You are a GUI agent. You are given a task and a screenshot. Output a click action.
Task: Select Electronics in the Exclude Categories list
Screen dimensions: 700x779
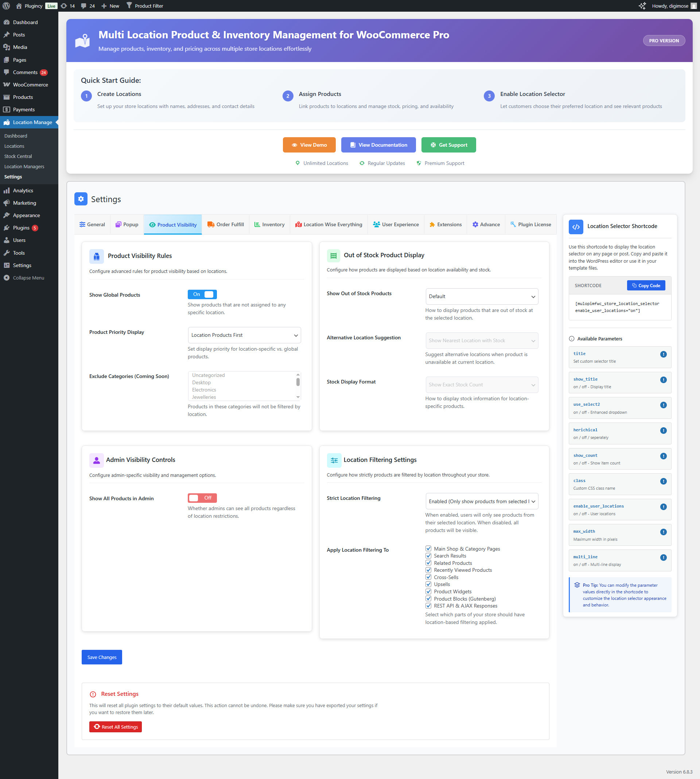204,390
